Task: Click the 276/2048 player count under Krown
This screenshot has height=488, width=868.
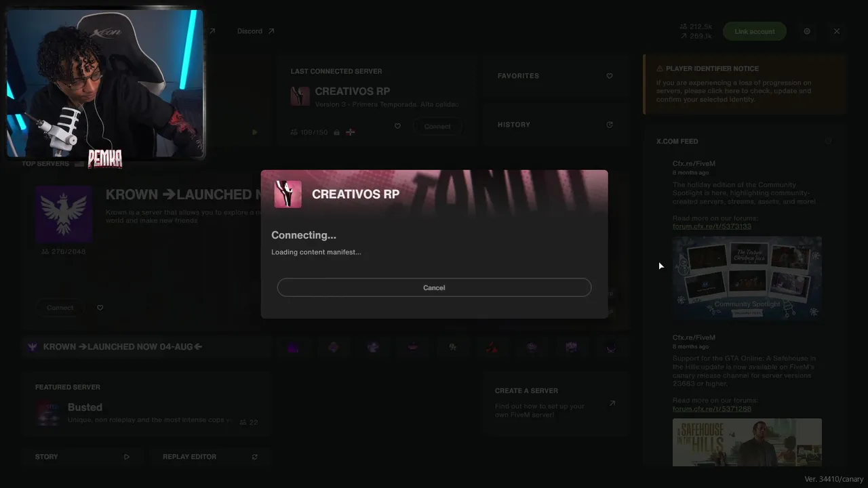Action: point(64,251)
